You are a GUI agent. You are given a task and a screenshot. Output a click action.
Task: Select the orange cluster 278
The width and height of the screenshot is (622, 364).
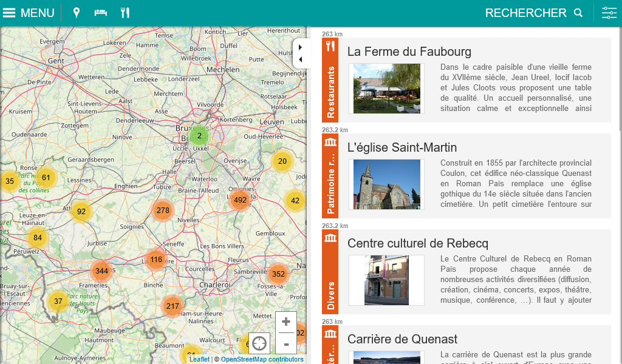(x=163, y=211)
